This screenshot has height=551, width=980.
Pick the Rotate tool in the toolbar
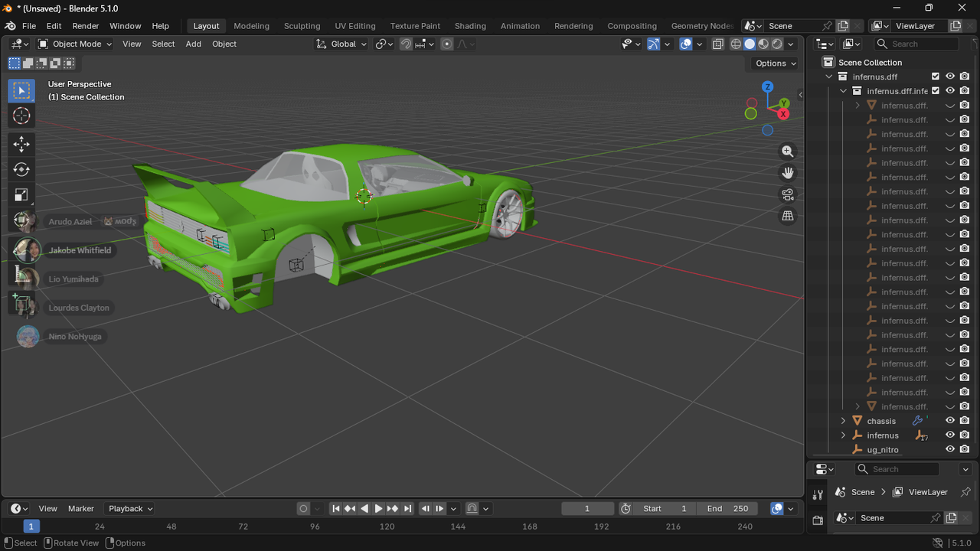click(21, 169)
